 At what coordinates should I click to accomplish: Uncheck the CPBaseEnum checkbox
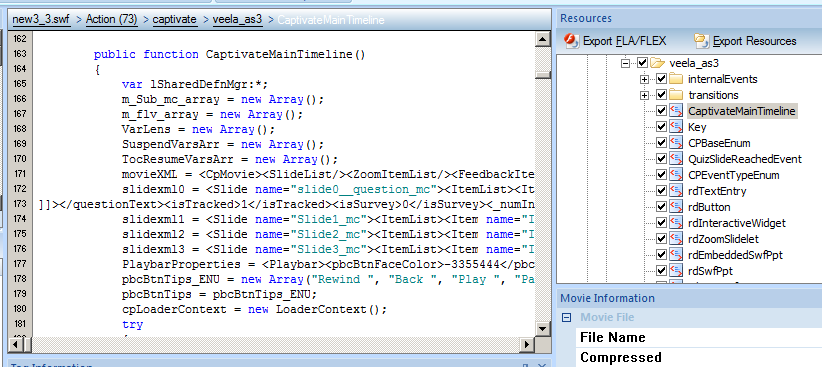661,143
